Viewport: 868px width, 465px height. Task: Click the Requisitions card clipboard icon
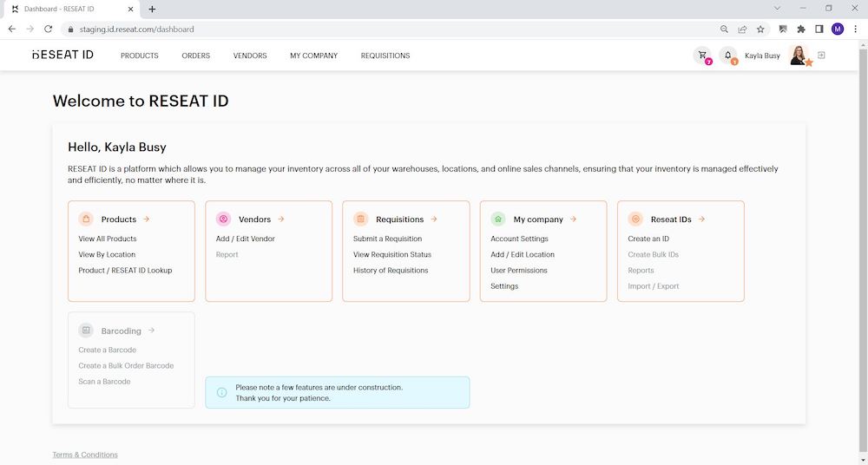360,219
